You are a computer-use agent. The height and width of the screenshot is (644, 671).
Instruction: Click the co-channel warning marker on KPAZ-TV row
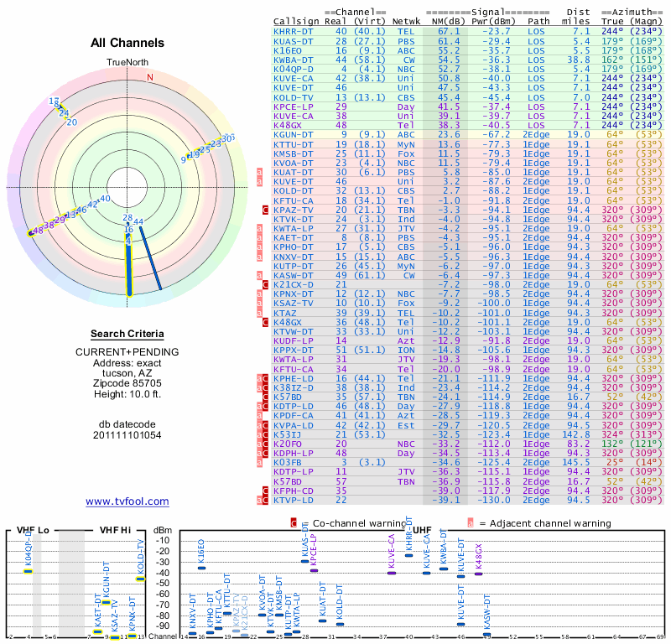tap(265, 210)
